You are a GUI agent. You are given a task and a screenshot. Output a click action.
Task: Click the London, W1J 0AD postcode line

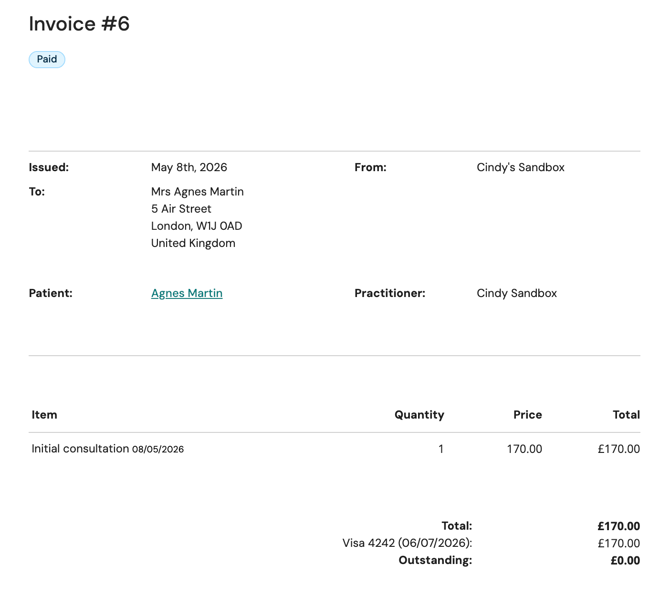tap(197, 226)
